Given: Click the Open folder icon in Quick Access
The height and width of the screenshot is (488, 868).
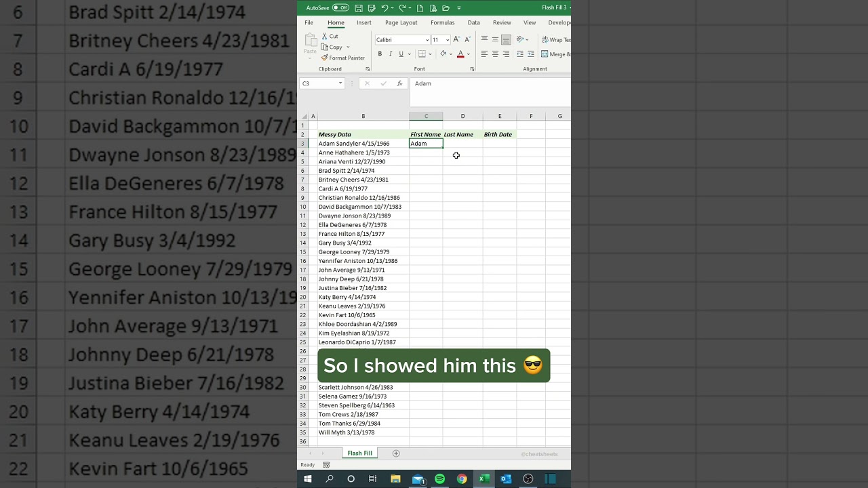Looking at the screenshot, I should click(446, 8).
